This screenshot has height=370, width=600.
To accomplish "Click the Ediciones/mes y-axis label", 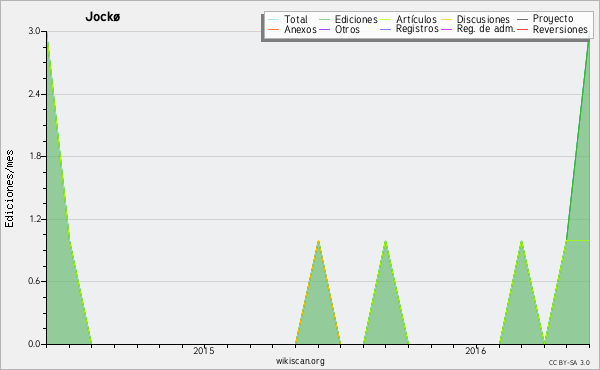I will coord(9,189).
